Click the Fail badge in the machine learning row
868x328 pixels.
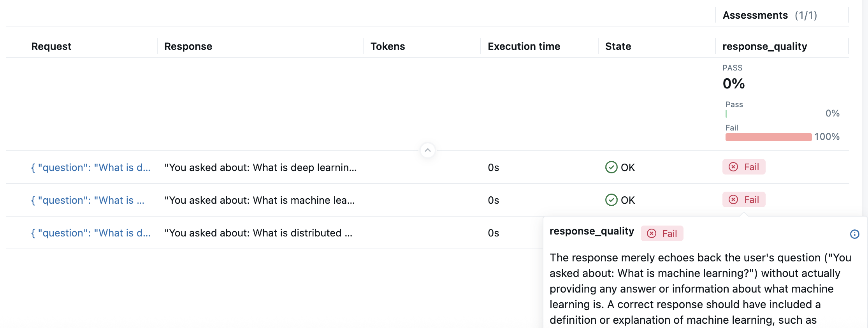point(743,200)
